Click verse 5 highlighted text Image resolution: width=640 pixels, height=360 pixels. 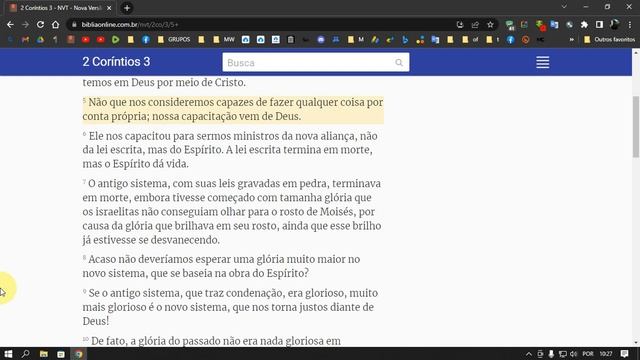pos(233,109)
